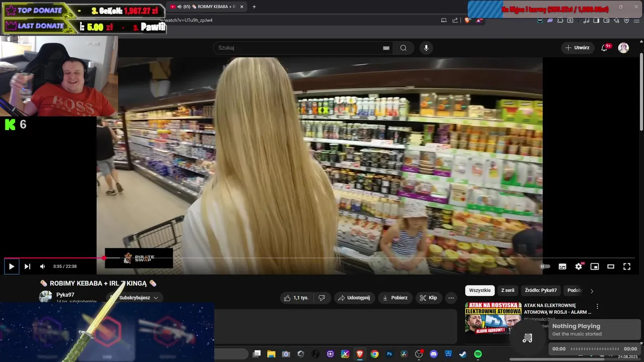Switch to theater mode
Viewport: 644px width, 362px height.
(x=611, y=266)
